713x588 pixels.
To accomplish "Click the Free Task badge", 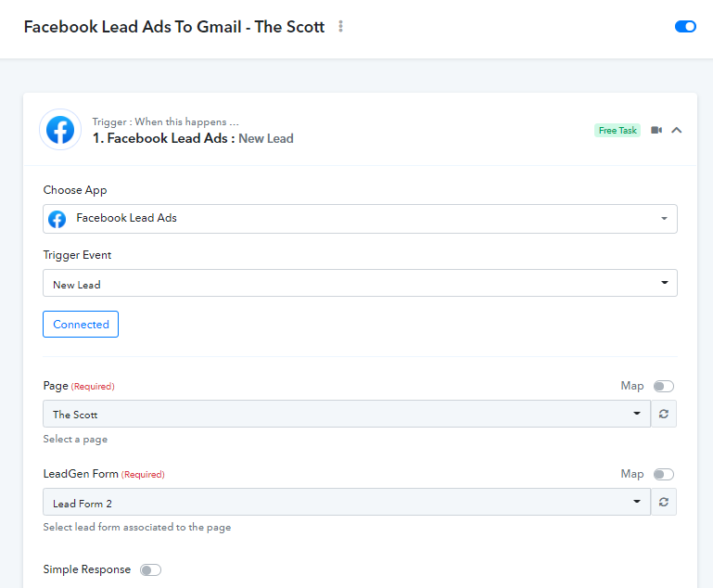I will click(x=618, y=130).
